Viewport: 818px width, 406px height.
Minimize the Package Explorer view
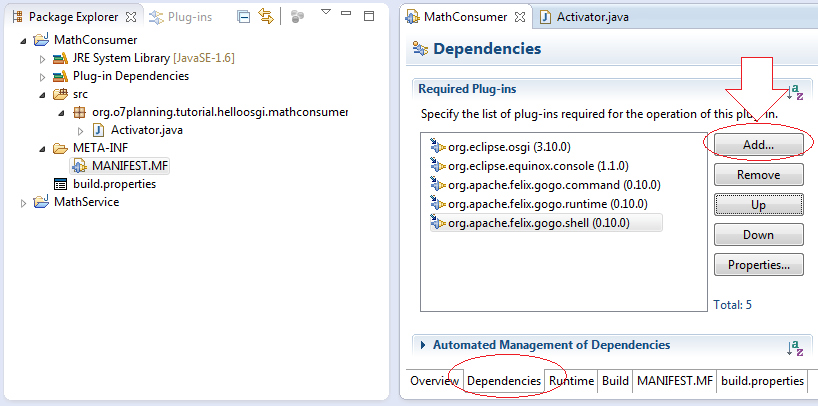tap(346, 13)
